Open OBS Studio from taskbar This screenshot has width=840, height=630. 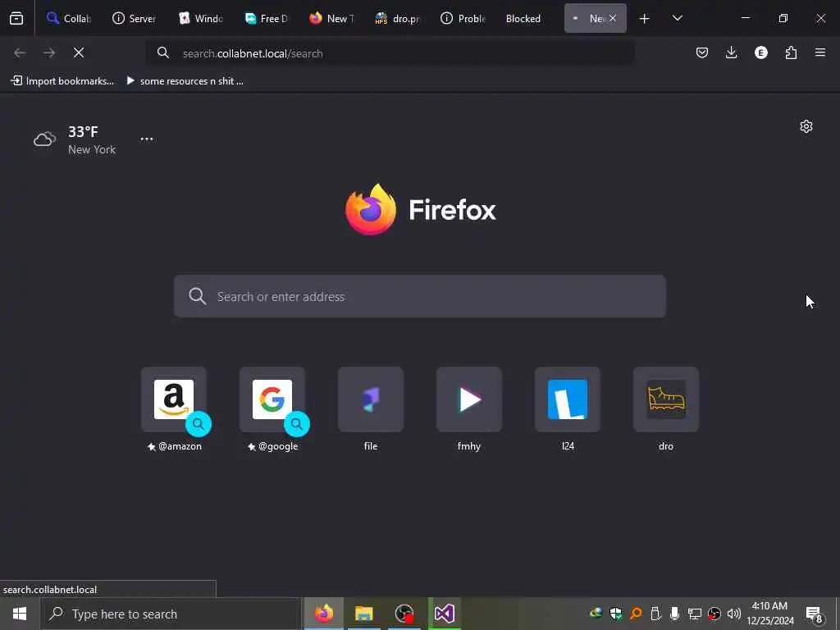[x=404, y=614]
